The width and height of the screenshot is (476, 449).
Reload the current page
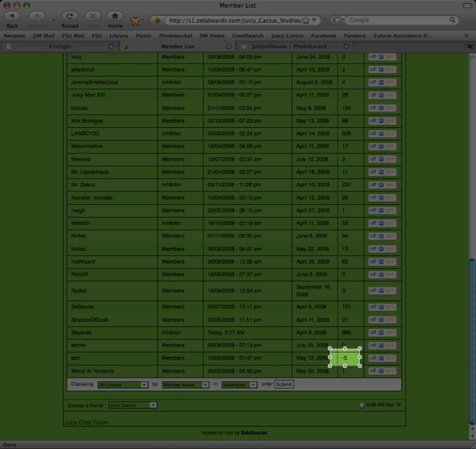[70, 16]
